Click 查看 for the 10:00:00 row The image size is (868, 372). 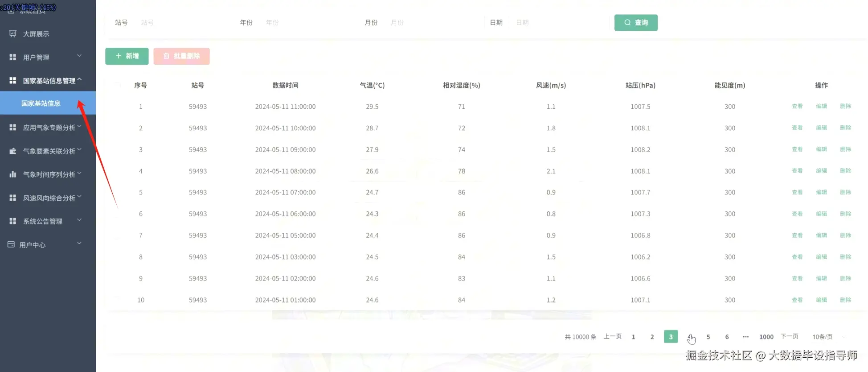(797, 128)
